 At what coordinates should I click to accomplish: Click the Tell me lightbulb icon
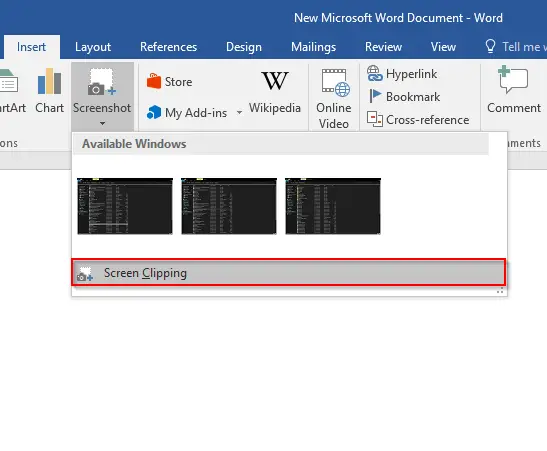(x=490, y=46)
